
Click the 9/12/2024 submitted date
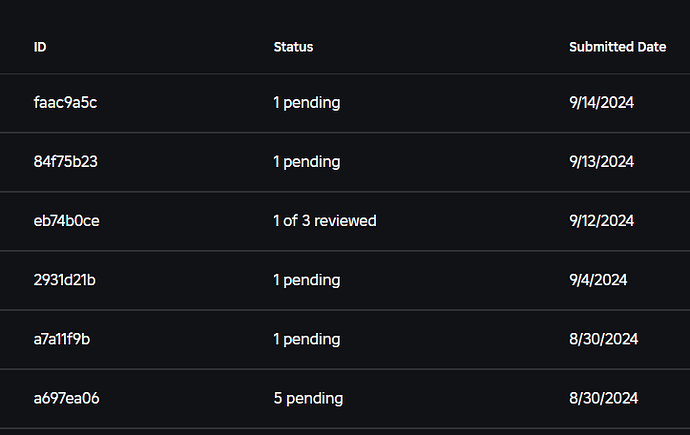[602, 220]
